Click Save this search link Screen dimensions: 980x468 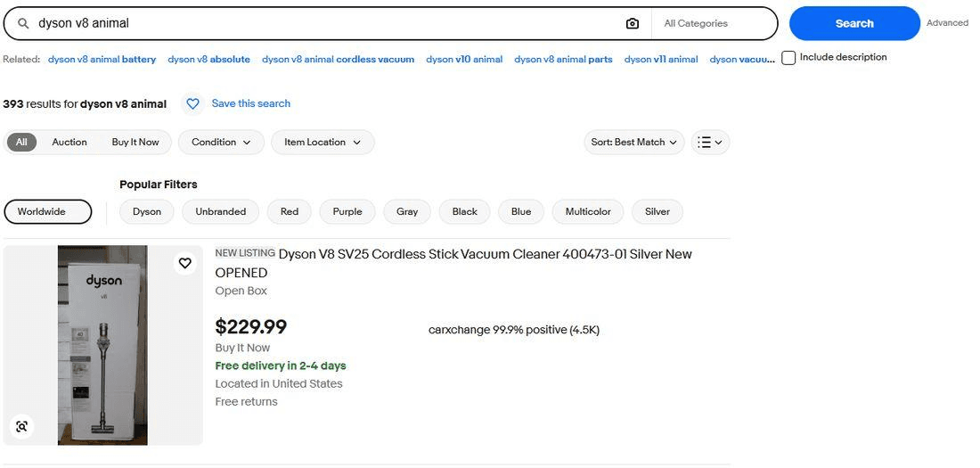click(250, 104)
